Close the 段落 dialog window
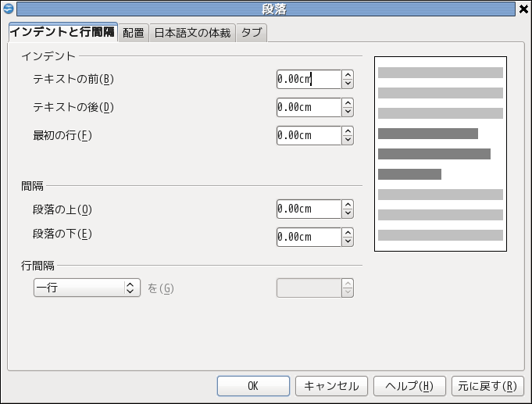Viewport: 532px width, 404px height. pos(523,9)
